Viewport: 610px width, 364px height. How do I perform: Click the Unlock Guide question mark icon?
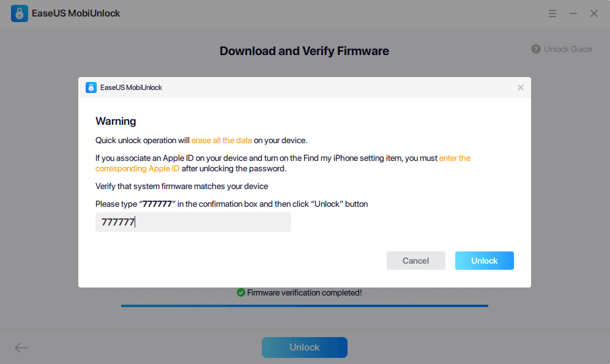tap(536, 49)
